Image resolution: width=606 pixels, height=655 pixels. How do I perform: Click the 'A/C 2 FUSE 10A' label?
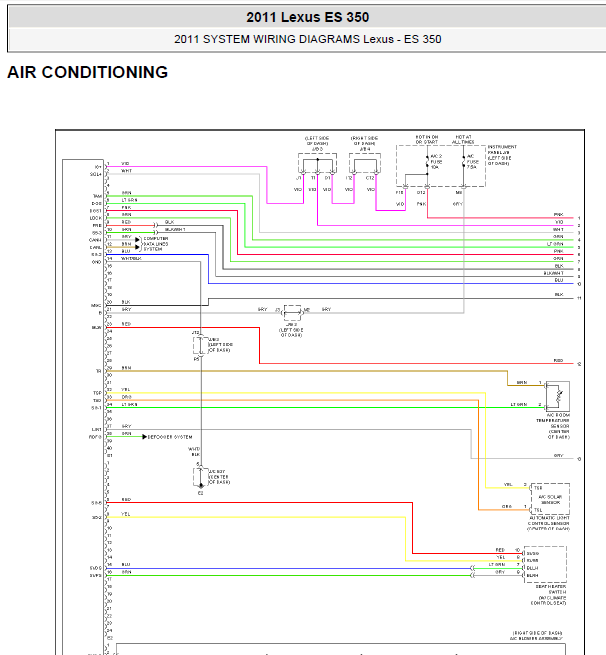click(x=436, y=162)
